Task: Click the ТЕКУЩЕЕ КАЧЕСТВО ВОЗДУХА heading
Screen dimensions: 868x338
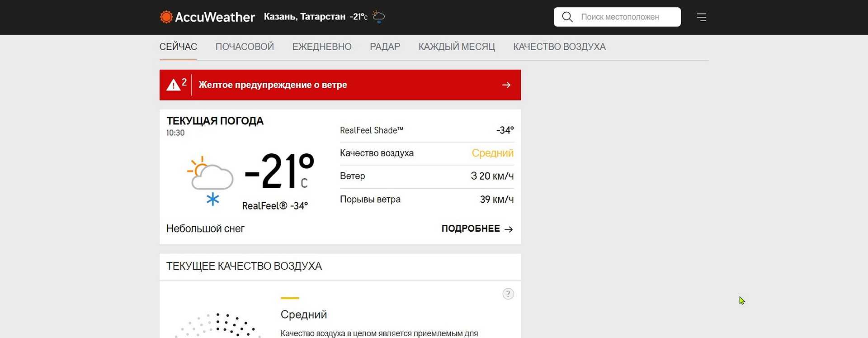Action: [x=244, y=267]
